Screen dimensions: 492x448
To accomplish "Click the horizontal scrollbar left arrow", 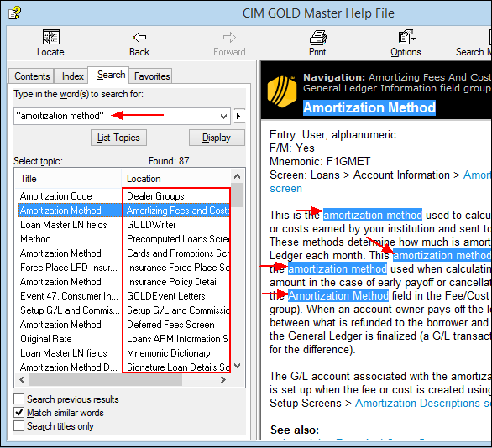I will coord(22,380).
